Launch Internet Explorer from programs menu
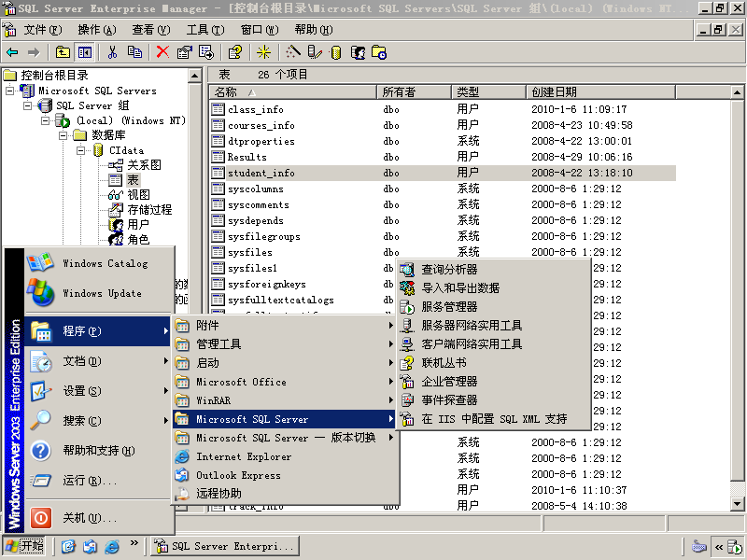This screenshot has height=560, width=747. click(285, 456)
